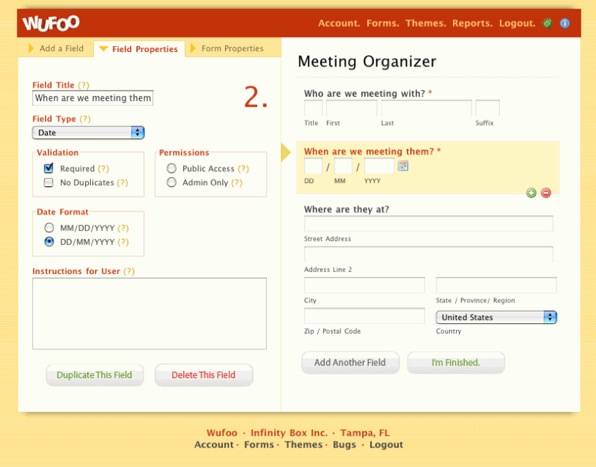This screenshot has height=467, width=596.
Task: Enable the No Duplicates checkbox
Action: 49,183
